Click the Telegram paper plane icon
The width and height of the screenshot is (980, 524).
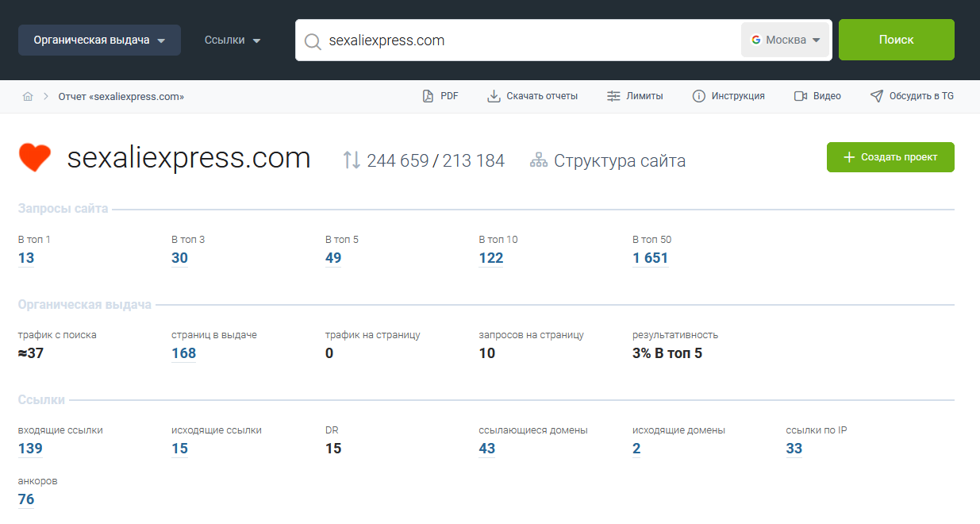[876, 96]
